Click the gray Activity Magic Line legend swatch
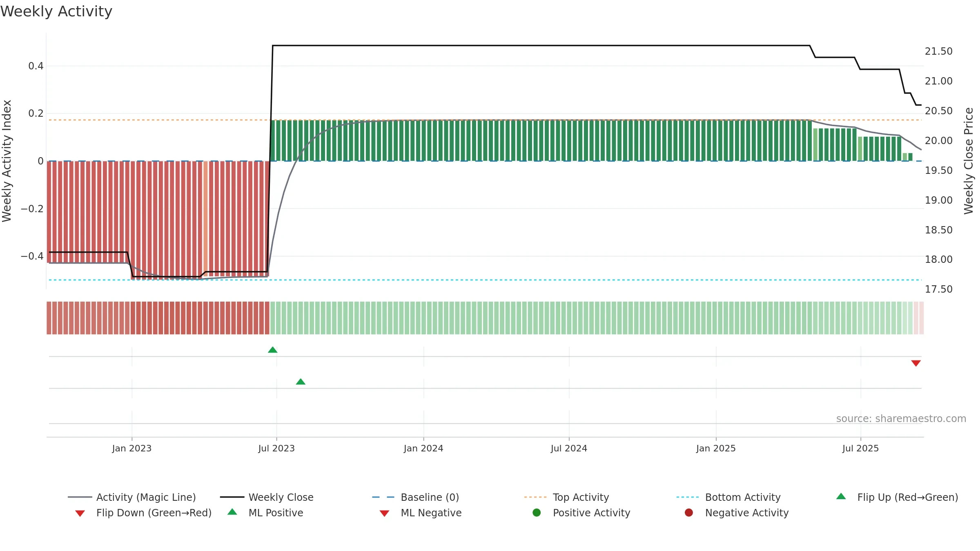 tap(80, 497)
